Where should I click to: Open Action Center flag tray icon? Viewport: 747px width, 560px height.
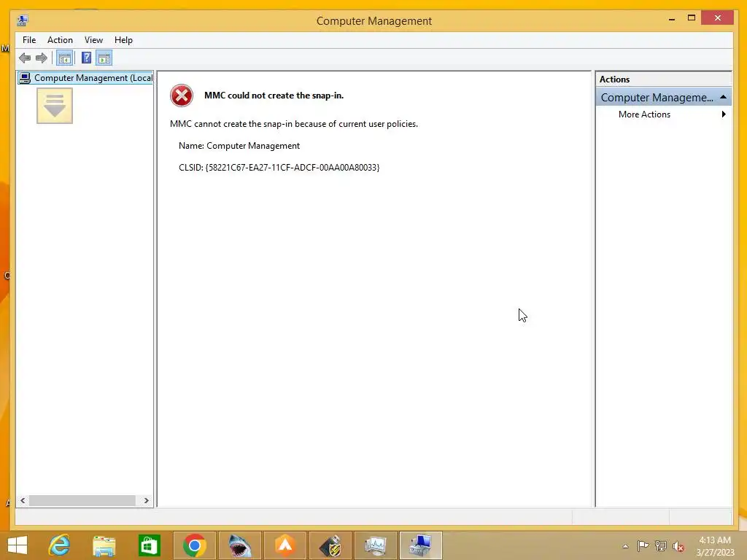pos(643,545)
